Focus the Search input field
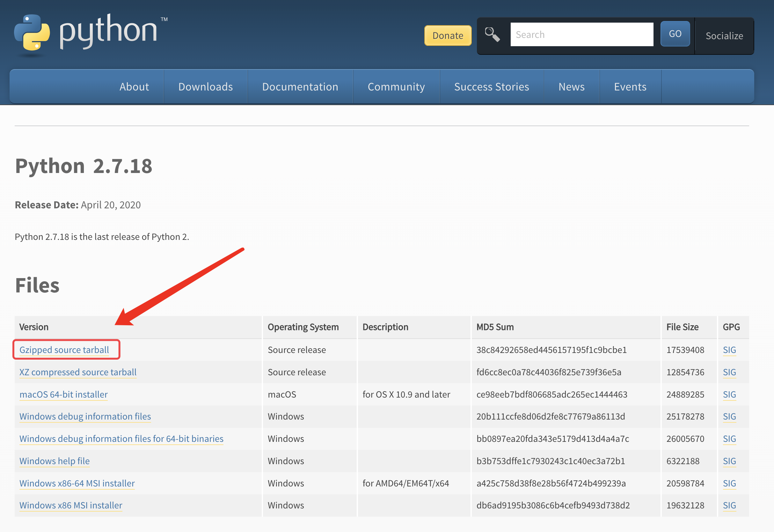The width and height of the screenshot is (774, 532). pyautogui.click(x=581, y=34)
